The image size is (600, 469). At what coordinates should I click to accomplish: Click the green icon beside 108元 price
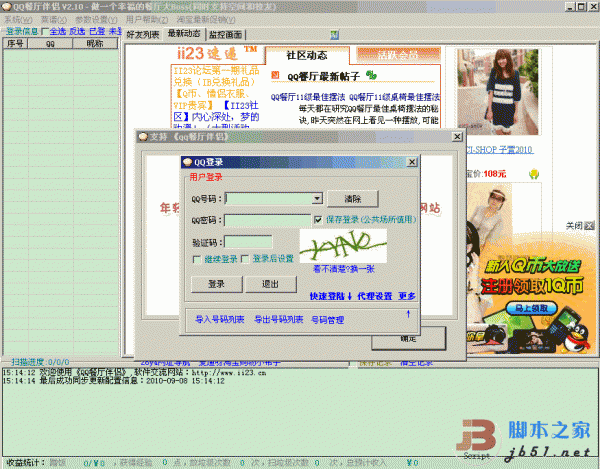534,174
